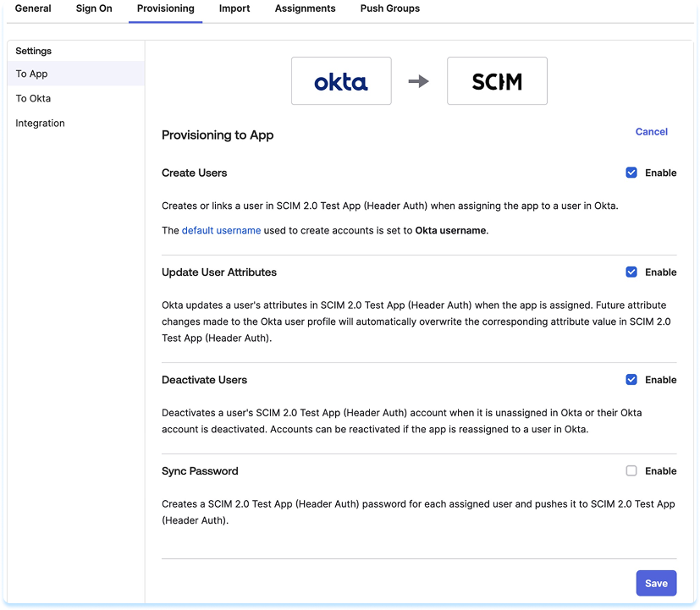Toggle the Deactivate Users Enable checkbox
Screen dimensions: 700x610
[x=631, y=380]
